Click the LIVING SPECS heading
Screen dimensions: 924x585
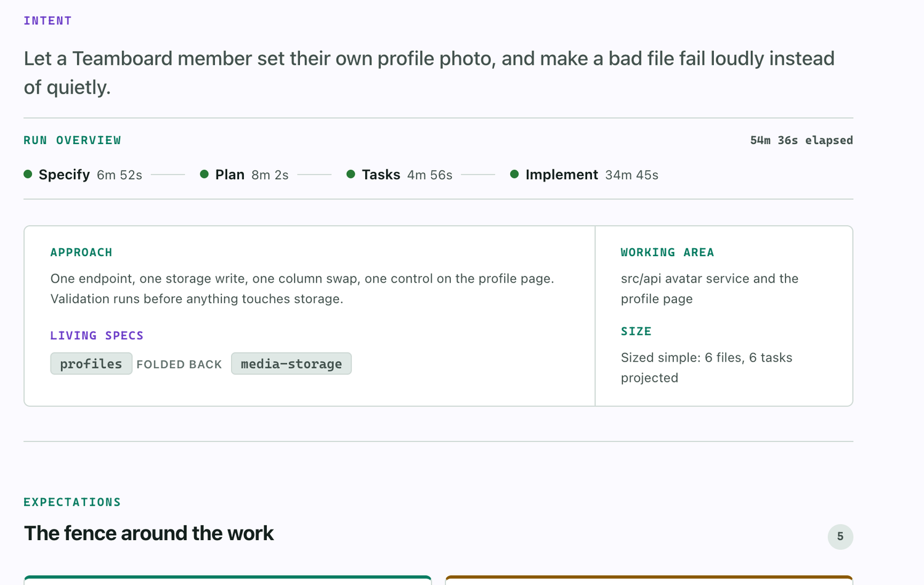click(x=97, y=336)
